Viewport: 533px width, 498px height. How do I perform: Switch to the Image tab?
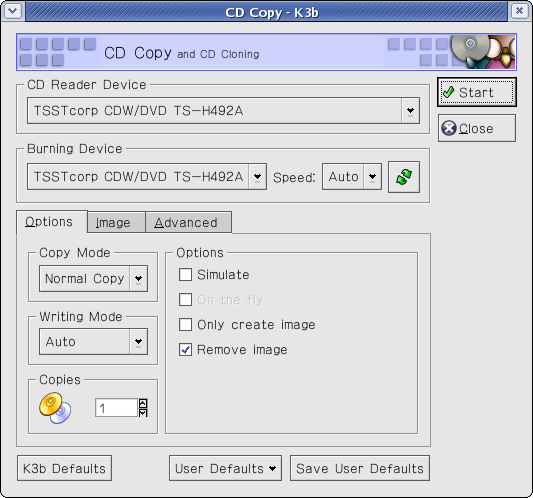116,223
